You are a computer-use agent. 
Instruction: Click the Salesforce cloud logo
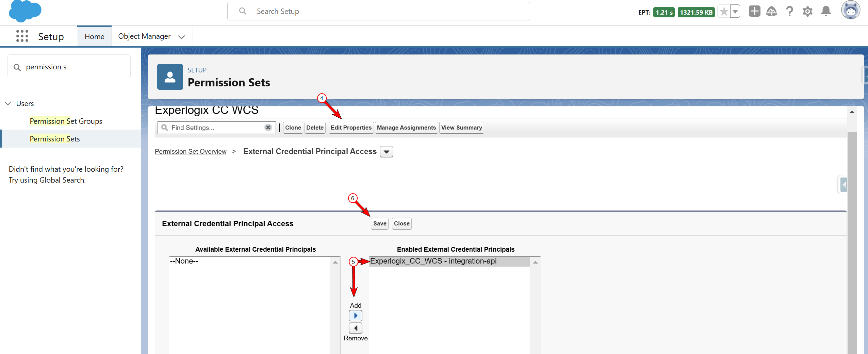pos(25,11)
